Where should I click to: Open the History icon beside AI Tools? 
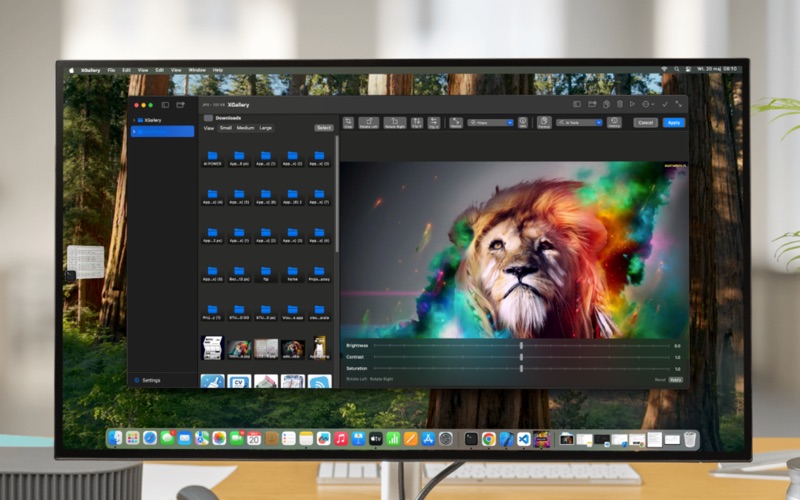pos(614,122)
